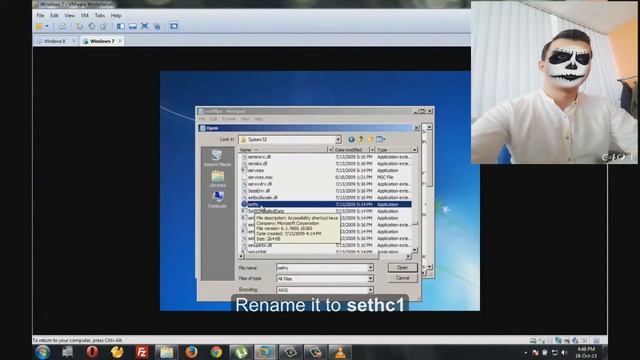Image resolution: width=640 pixels, height=360 pixels.
Task: Expand the Date modified column filter arrow
Action: pos(372,150)
